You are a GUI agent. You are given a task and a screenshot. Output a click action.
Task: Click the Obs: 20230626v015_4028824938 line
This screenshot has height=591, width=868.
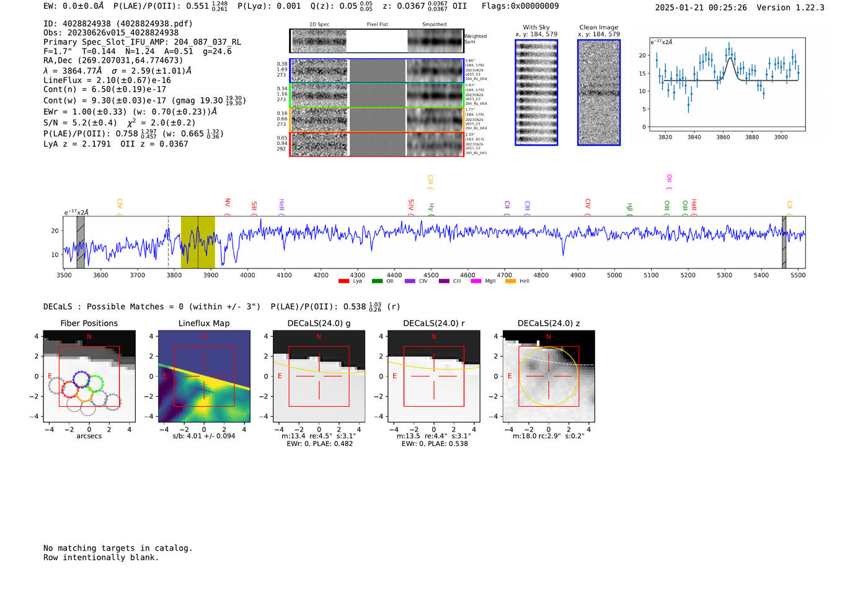pos(111,33)
